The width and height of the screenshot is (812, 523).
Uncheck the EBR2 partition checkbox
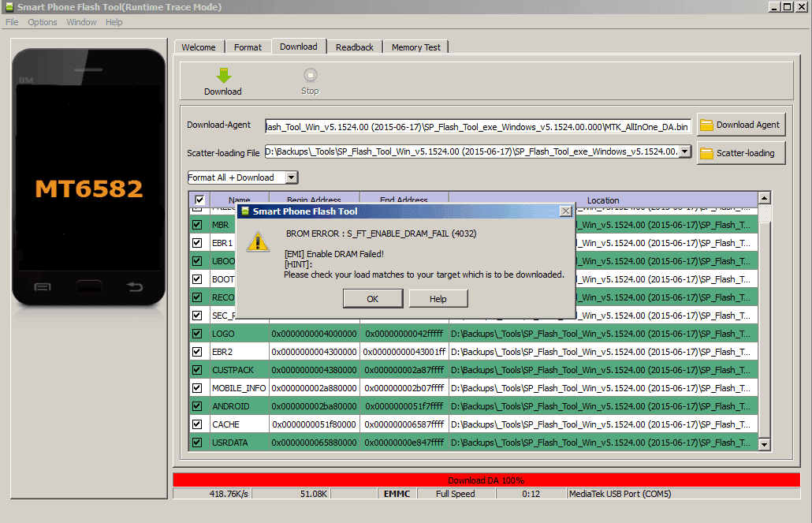point(197,352)
